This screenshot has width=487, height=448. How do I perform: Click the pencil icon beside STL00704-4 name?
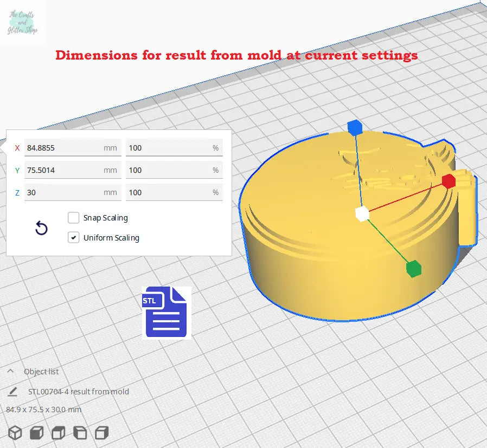(12, 391)
